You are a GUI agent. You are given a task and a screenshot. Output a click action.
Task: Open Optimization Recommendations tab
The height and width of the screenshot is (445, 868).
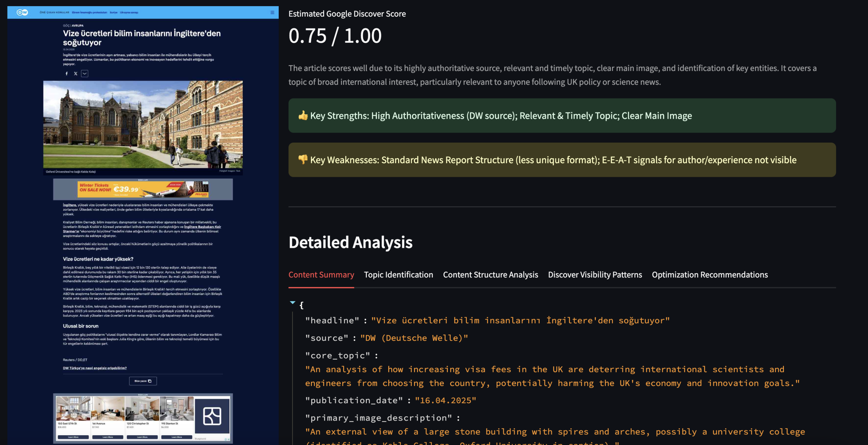[710, 275]
